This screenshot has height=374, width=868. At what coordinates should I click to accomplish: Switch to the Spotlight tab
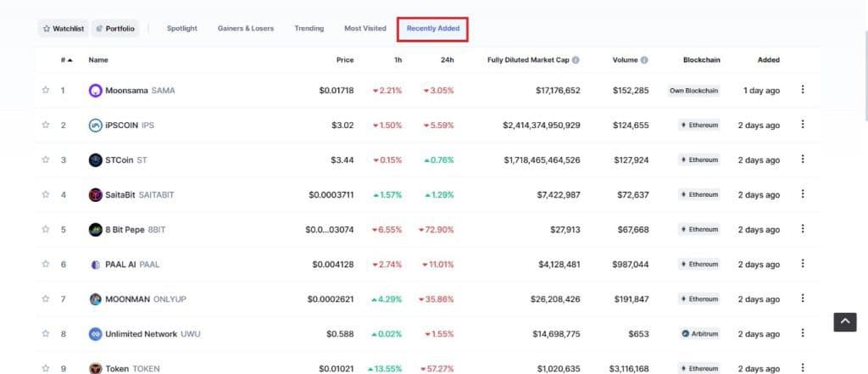(182, 28)
